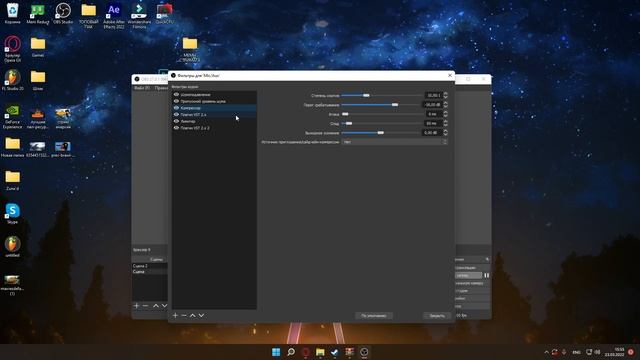The width and height of the screenshot is (640, 360).
Task: Open the Windows Start menu
Action: click(276, 352)
